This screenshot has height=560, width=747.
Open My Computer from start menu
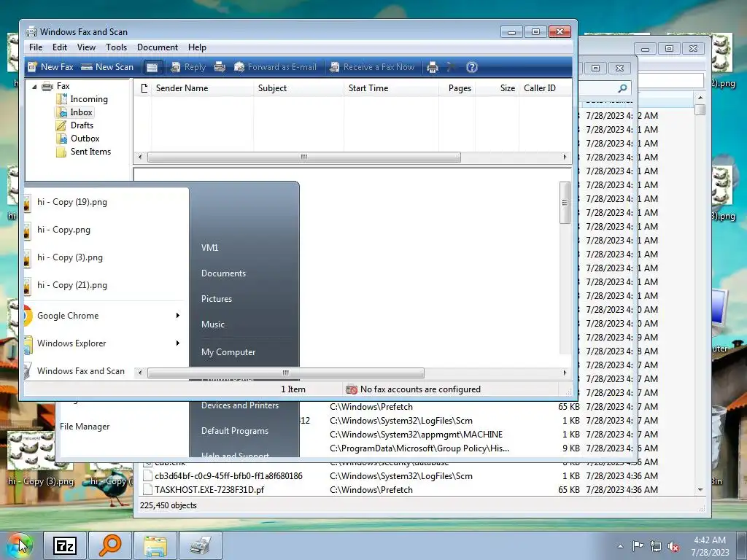pos(228,352)
